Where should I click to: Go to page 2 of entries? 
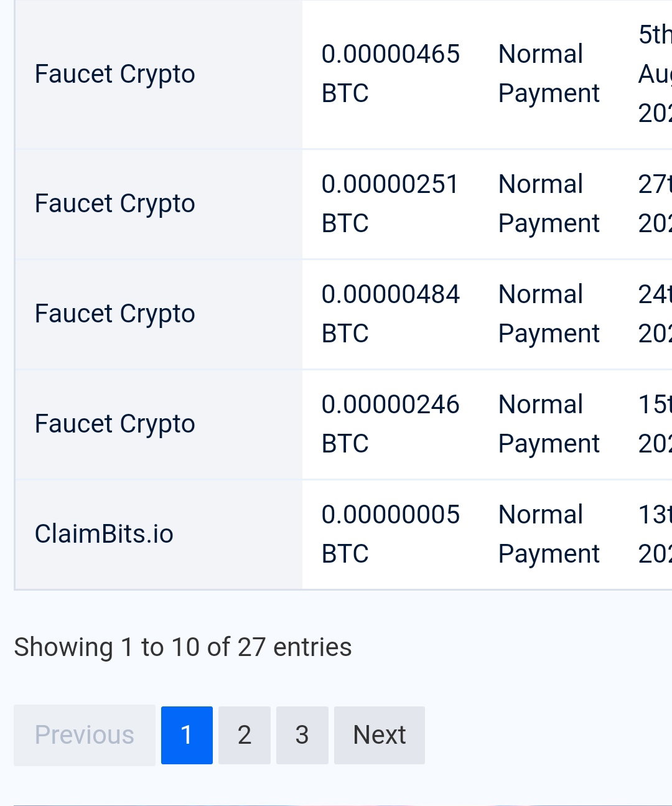coord(245,735)
